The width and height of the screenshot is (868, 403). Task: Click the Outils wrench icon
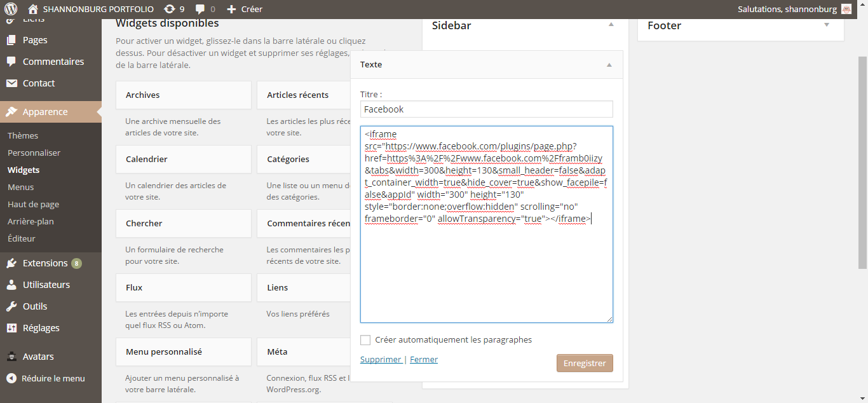pyautogui.click(x=11, y=306)
